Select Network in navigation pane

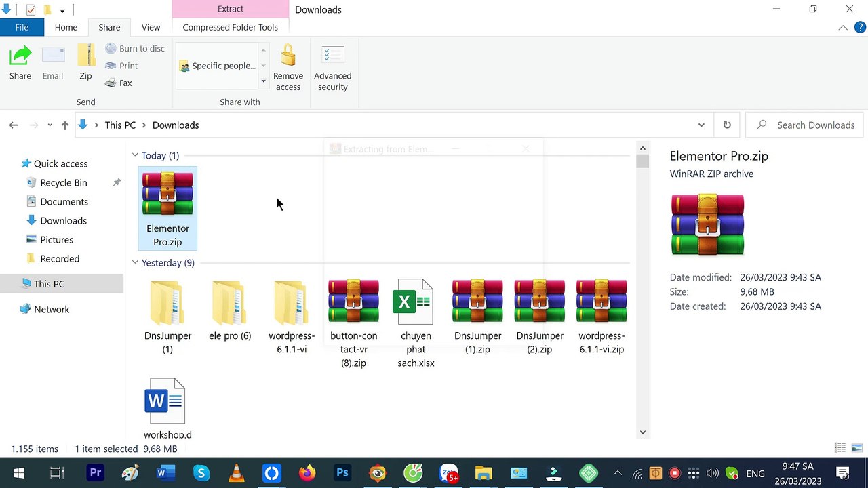tap(52, 309)
